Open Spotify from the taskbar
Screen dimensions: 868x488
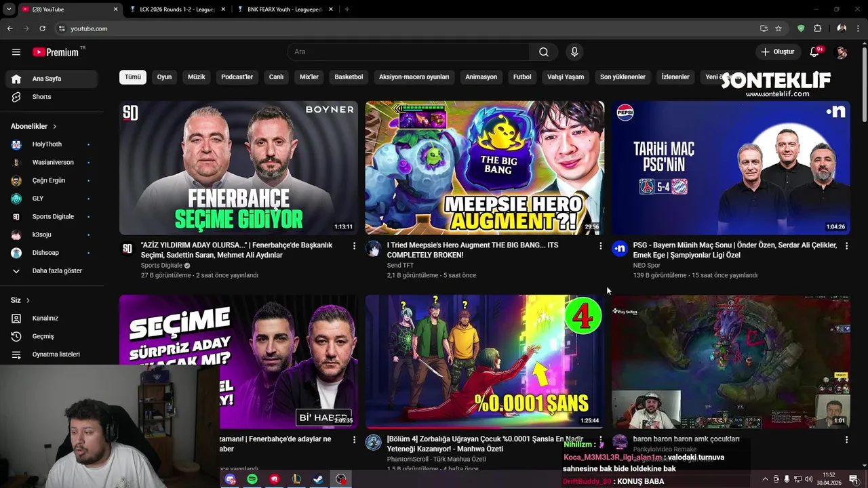252,479
